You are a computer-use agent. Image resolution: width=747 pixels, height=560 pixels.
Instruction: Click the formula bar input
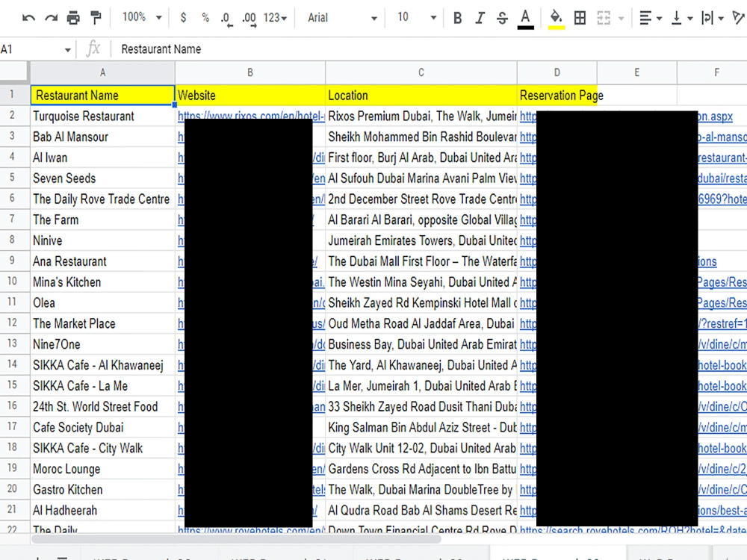[429, 49]
